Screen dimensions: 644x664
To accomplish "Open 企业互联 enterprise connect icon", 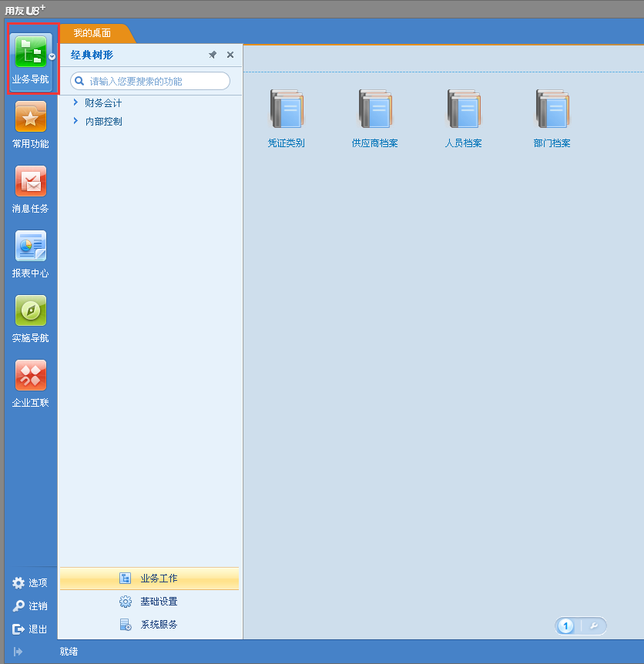I will [30, 376].
